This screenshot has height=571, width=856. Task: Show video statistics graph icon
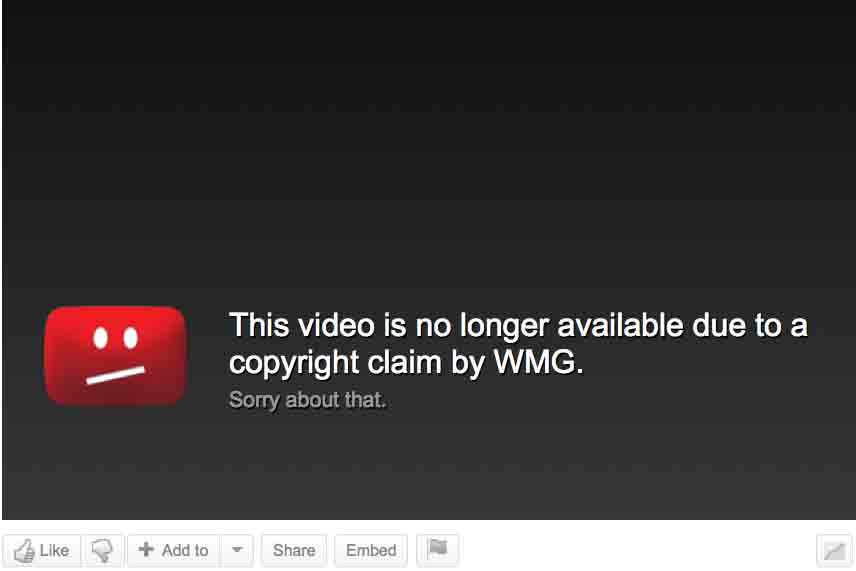click(834, 550)
